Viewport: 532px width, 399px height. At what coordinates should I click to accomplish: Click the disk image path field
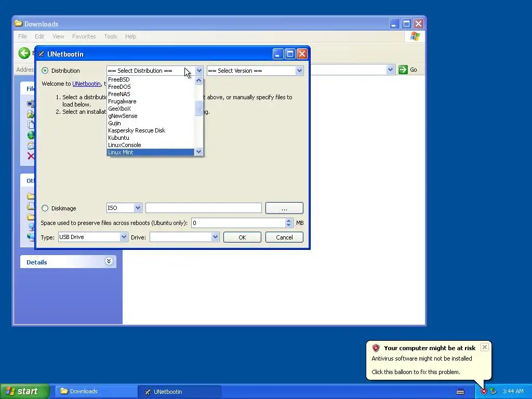point(204,208)
